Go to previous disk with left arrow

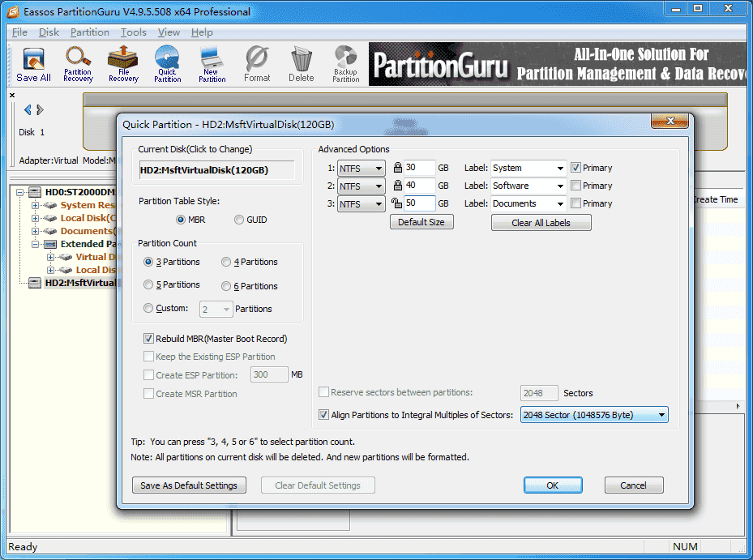point(28,110)
